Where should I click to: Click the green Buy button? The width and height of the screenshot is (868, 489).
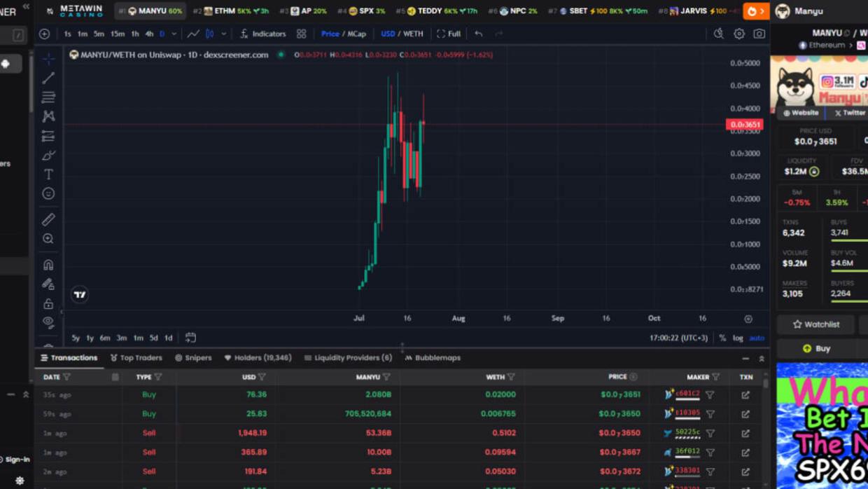click(x=816, y=348)
